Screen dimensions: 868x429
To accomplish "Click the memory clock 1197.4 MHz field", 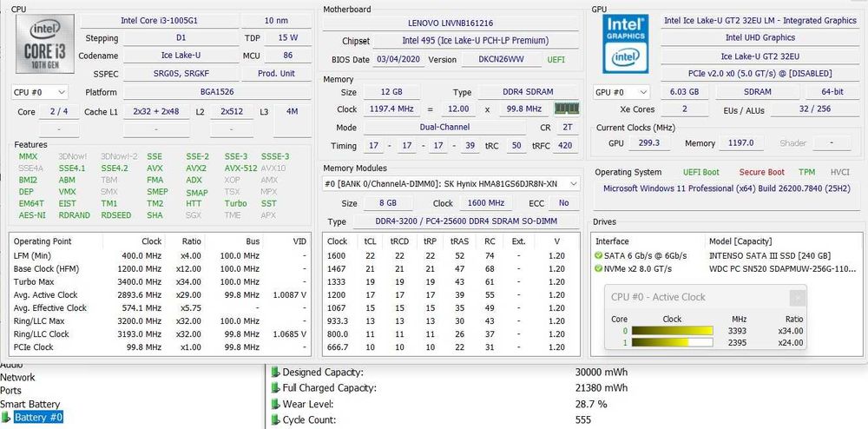I will point(391,109).
